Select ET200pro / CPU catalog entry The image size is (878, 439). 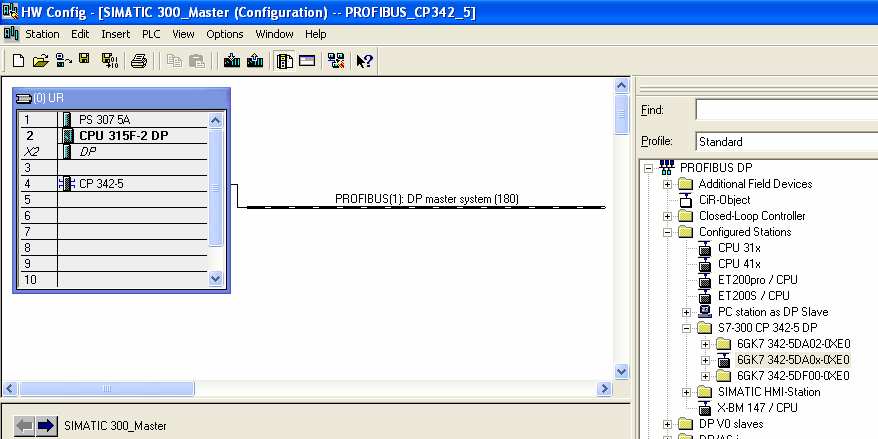pyautogui.click(x=758, y=280)
